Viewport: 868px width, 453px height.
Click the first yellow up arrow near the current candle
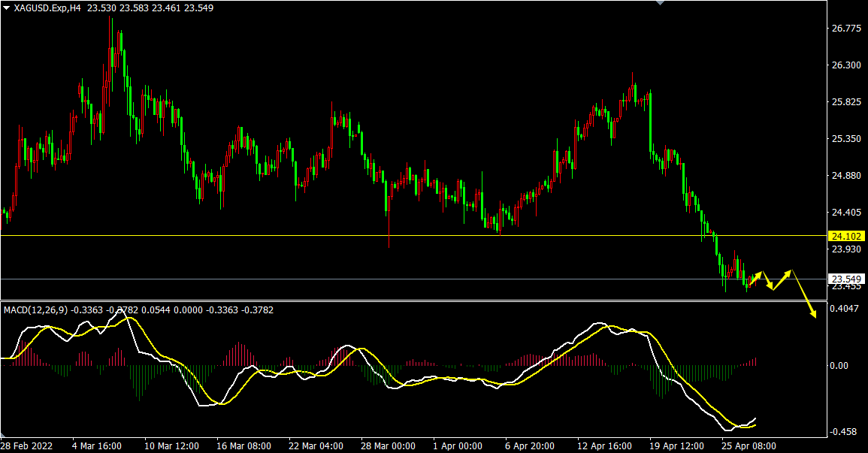point(755,277)
